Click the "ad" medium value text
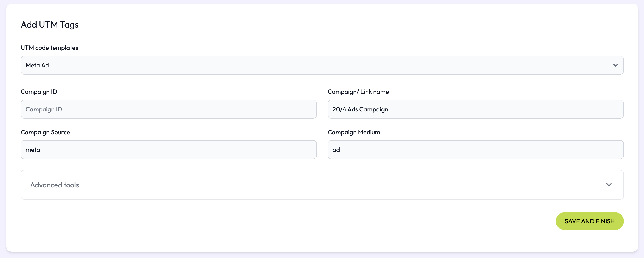 pos(336,150)
